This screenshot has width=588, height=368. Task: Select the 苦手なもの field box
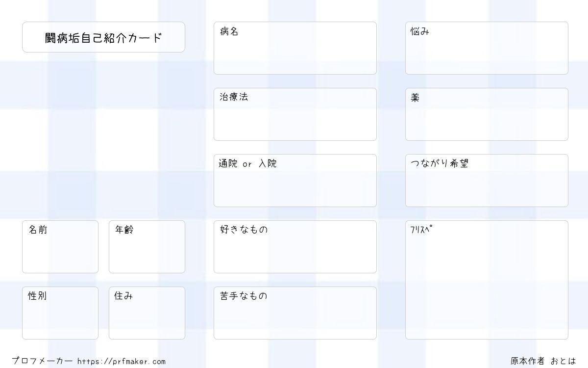coord(295,313)
